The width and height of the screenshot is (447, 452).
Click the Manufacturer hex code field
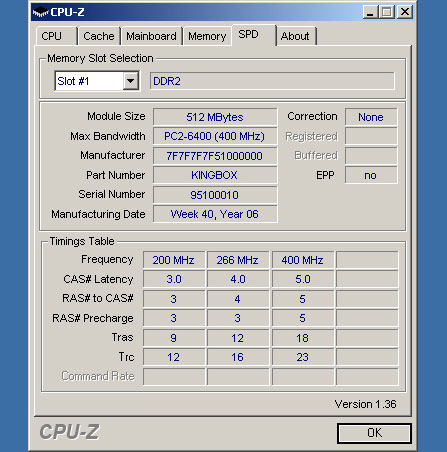(x=215, y=156)
